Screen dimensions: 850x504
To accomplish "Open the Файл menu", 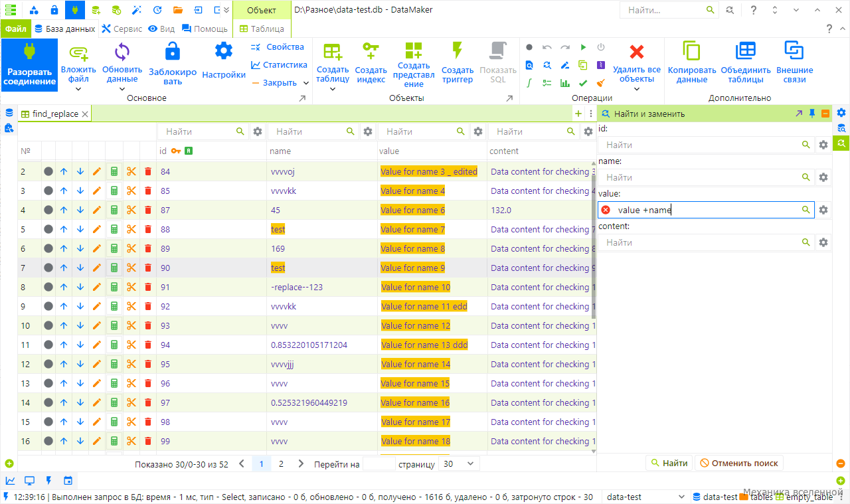I will (15, 29).
